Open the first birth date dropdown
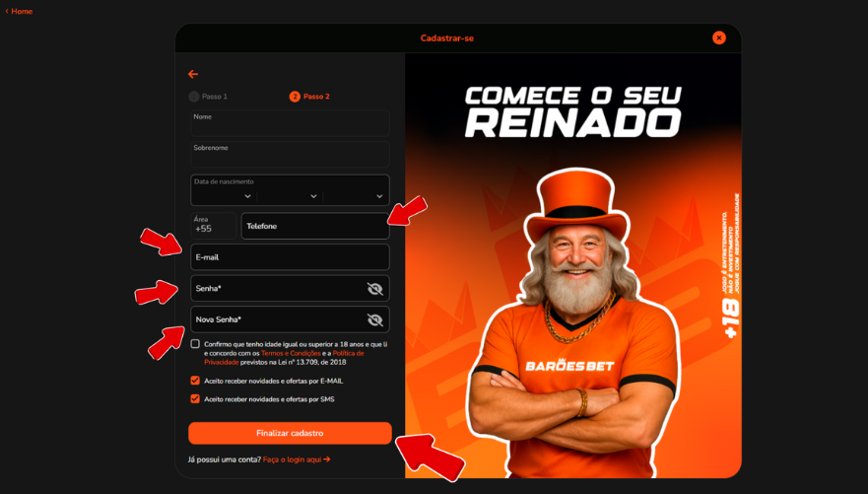The image size is (868, 494). (225, 196)
